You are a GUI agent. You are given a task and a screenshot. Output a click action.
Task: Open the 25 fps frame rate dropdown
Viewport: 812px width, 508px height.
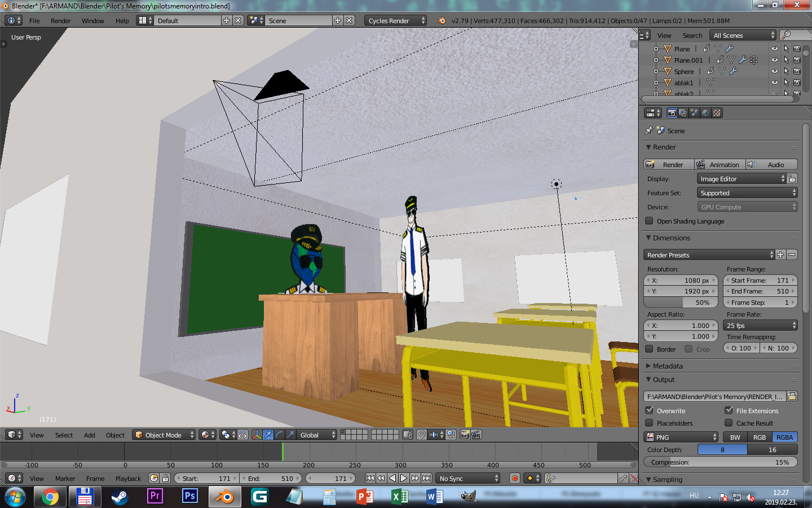coord(760,326)
